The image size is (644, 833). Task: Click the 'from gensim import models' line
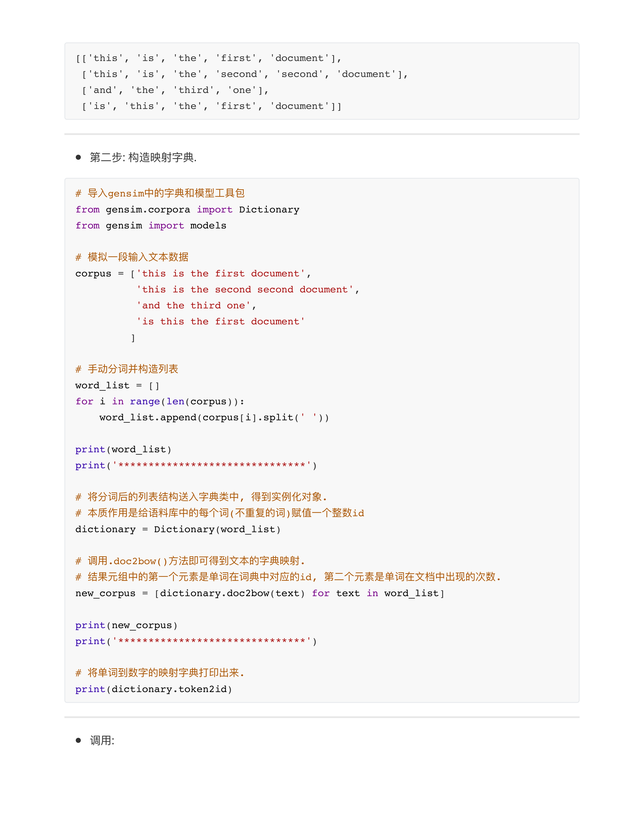pos(151,225)
